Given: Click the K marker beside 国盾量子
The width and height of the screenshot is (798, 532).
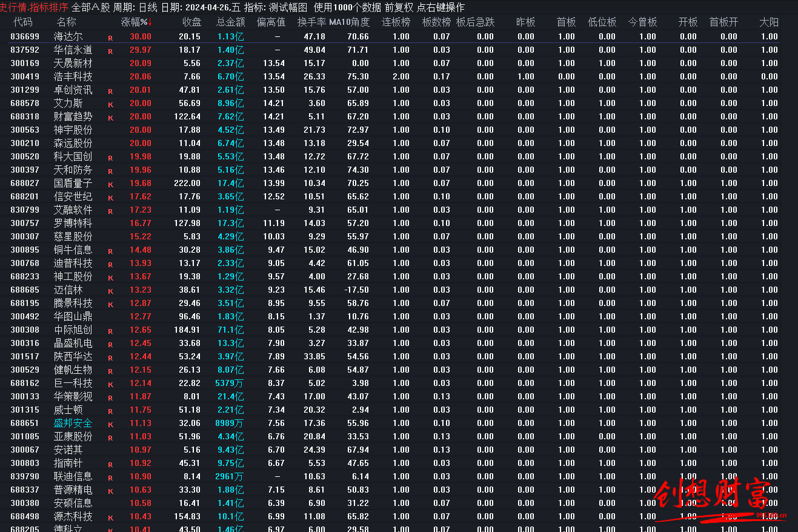Looking at the screenshot, I should pos(110,184).
